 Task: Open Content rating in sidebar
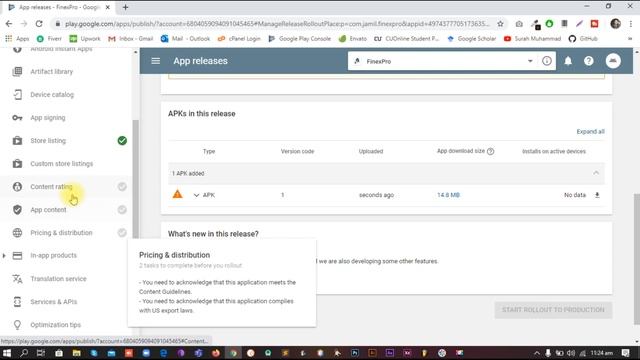point(51,187)
